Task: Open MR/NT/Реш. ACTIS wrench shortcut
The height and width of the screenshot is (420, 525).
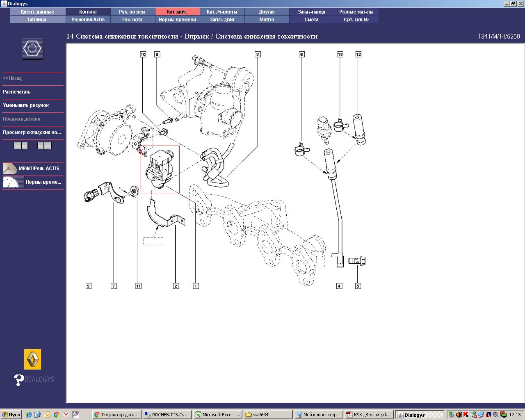Action: coord(33,169)
